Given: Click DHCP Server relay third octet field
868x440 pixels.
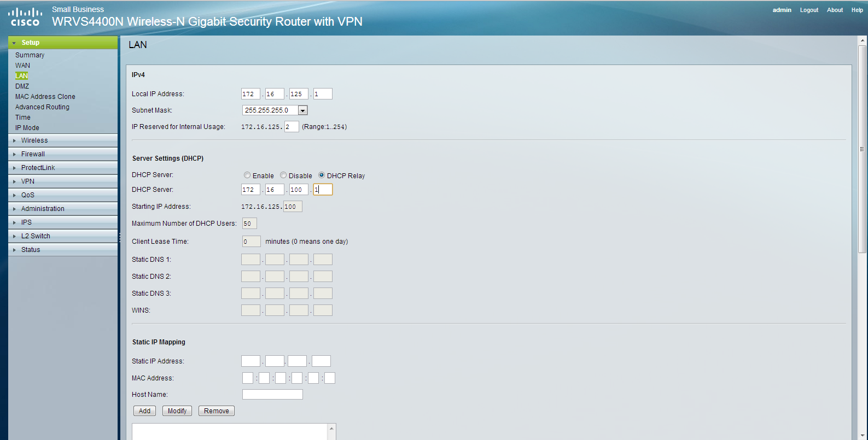Looking at the screenshot, I should pyautogui.click(x=299, y=190).
